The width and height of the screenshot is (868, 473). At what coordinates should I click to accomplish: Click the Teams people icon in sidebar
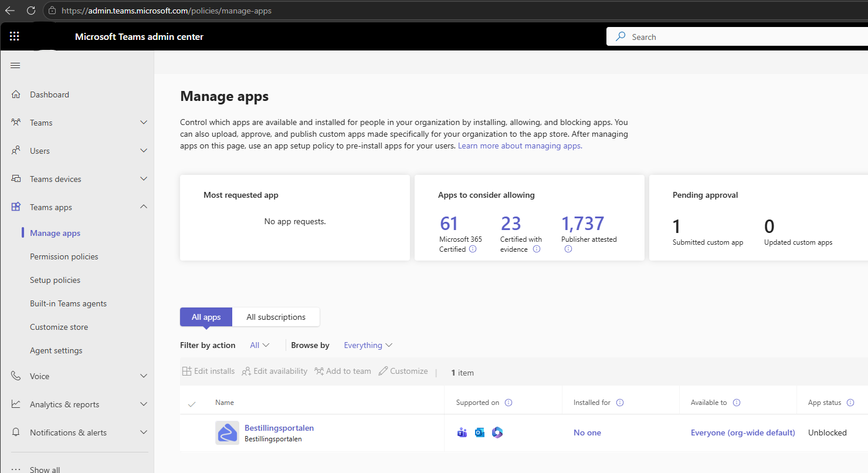(16, 123)
